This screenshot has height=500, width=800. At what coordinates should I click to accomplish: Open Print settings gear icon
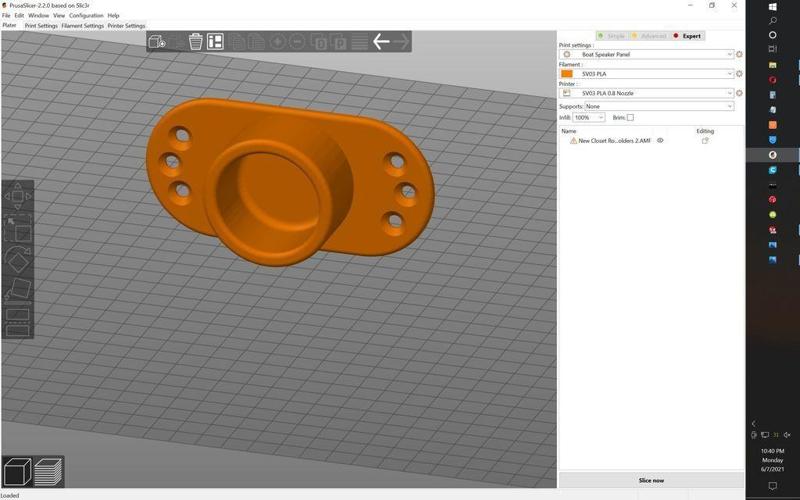739,54
